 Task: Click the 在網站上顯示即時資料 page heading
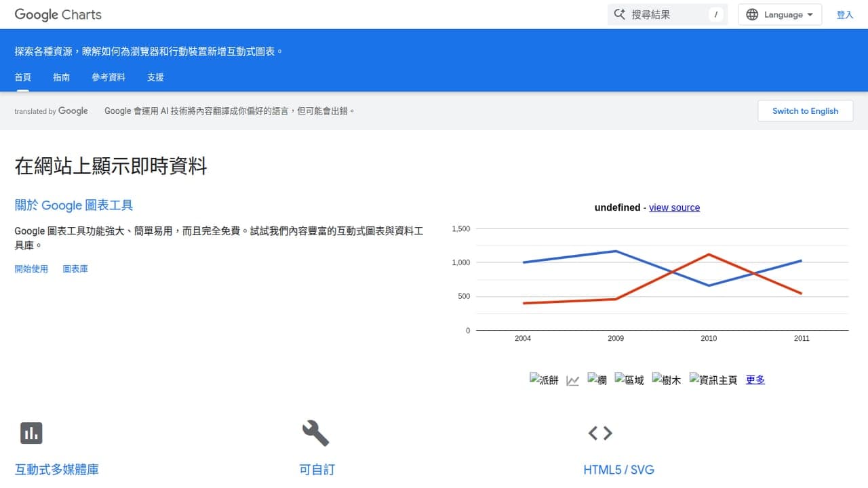(x=111, y=165)
